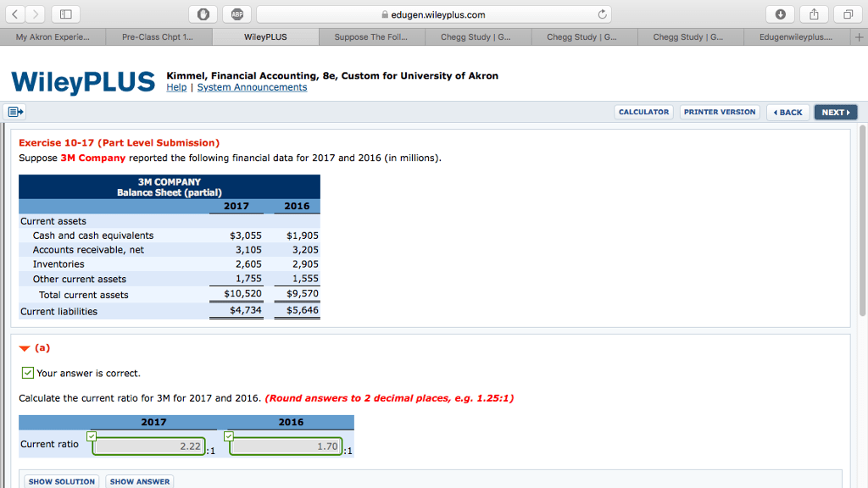868x488 pixels.
Task: Go forward with Safari's forward arrow
Action: 36,14
